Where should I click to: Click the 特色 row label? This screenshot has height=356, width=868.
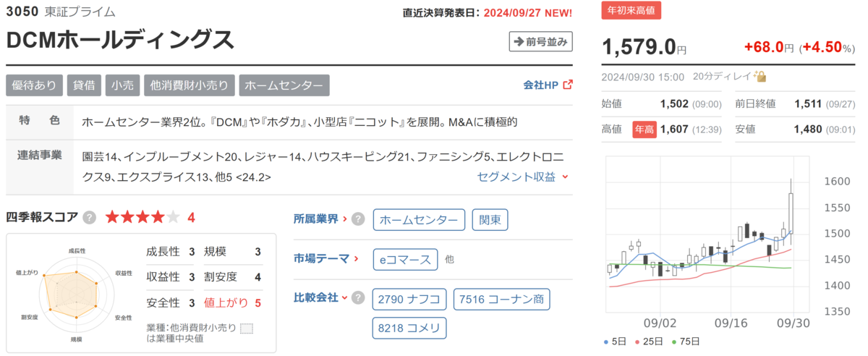[x=39, y=121]
